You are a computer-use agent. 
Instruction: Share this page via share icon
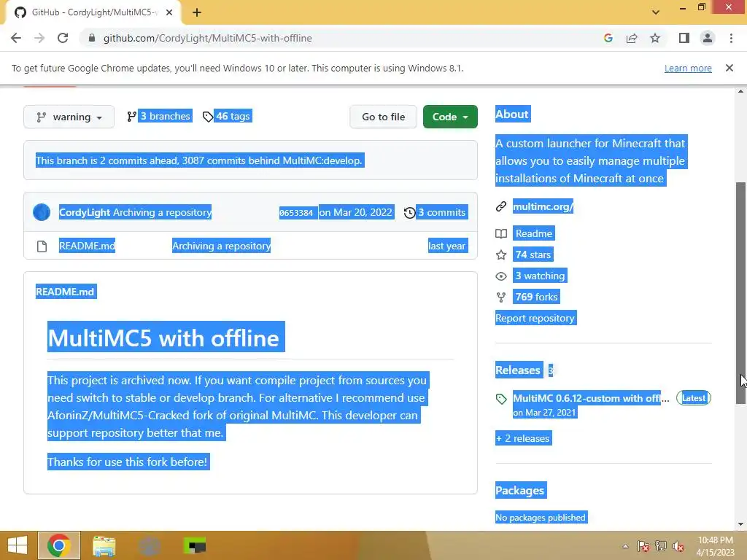click(x=632, y=38)
